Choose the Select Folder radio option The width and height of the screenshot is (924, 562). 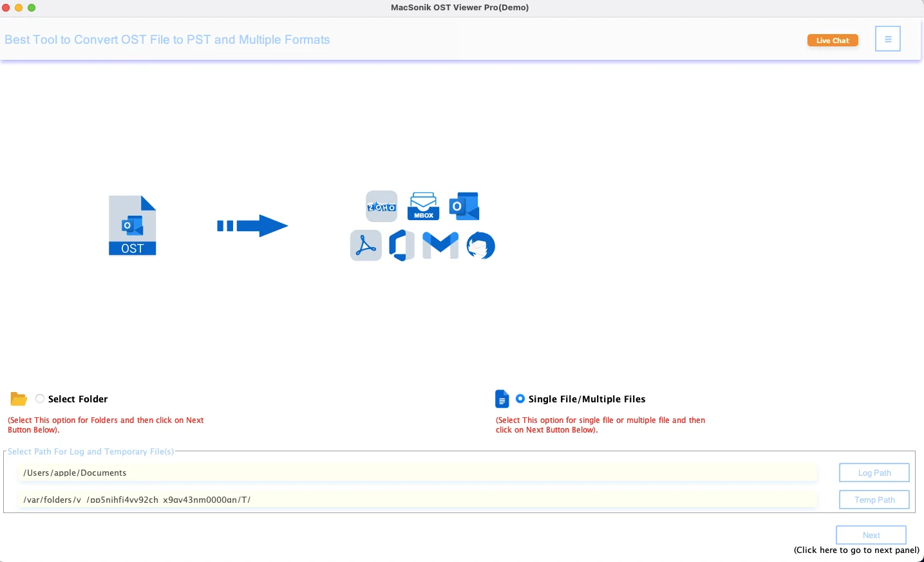40,398
